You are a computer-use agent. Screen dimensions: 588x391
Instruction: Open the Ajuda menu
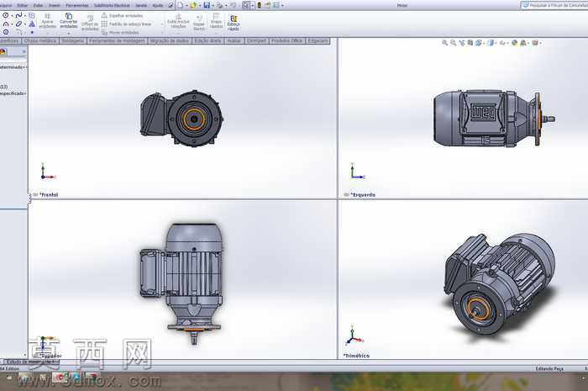point(158,5)
